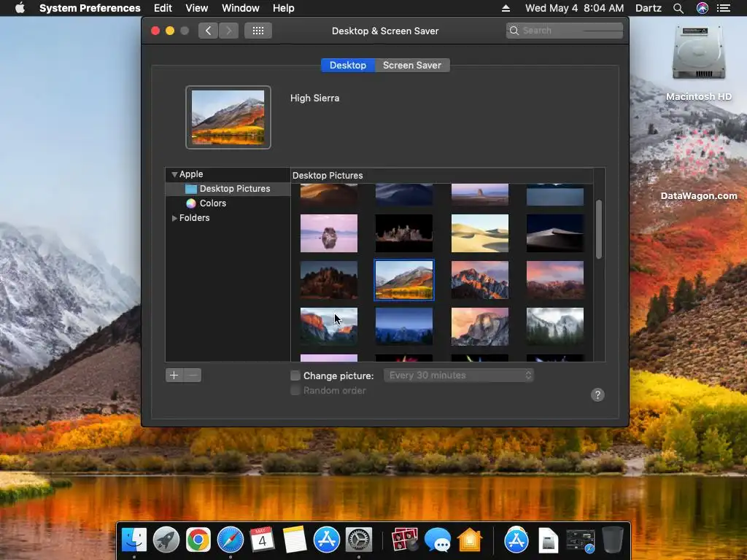Open Notification Center list icon

[x=724, y=8]
